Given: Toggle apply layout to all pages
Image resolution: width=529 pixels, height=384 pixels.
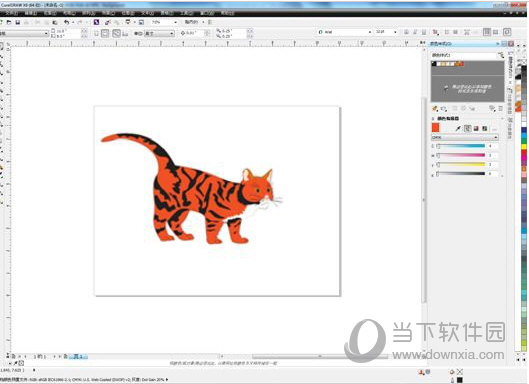Looking at the screenshot, I should click(x=116, y=33).
